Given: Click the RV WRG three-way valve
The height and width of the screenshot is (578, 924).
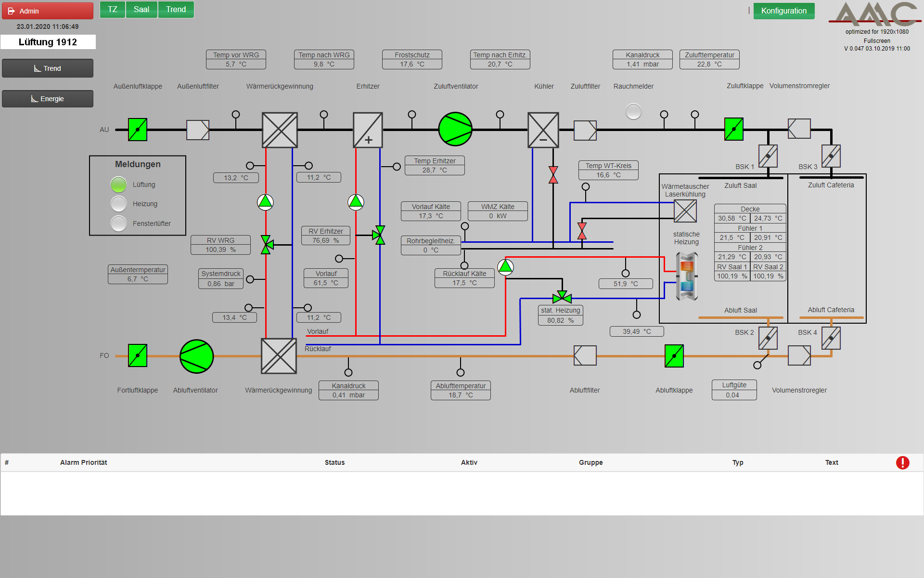Looking at the screenshot, I should [x=266, y=244].
